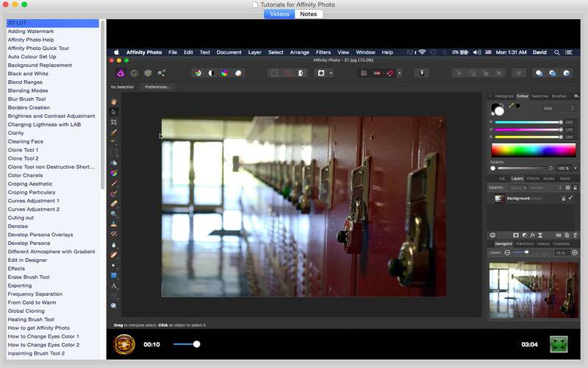Screen dimensions: 588x368
Task: Open the Filters menu
Action: pyautogui.click(x=323, y=52)
